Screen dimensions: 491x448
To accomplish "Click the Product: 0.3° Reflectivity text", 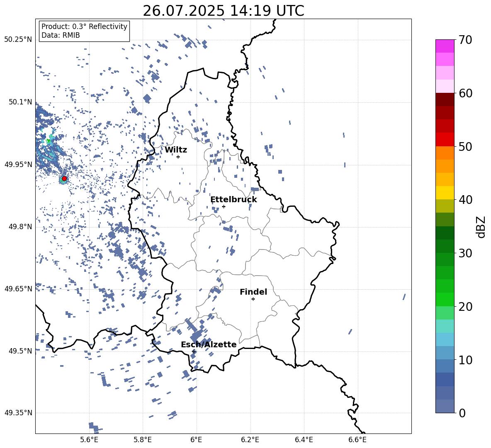I will [84, 26].
